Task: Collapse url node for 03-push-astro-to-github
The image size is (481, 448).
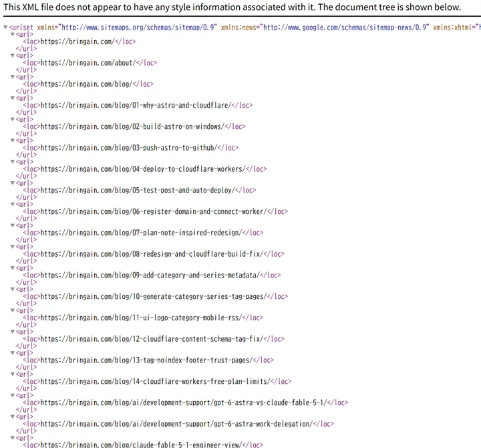Action: click(x=13, y=140)
